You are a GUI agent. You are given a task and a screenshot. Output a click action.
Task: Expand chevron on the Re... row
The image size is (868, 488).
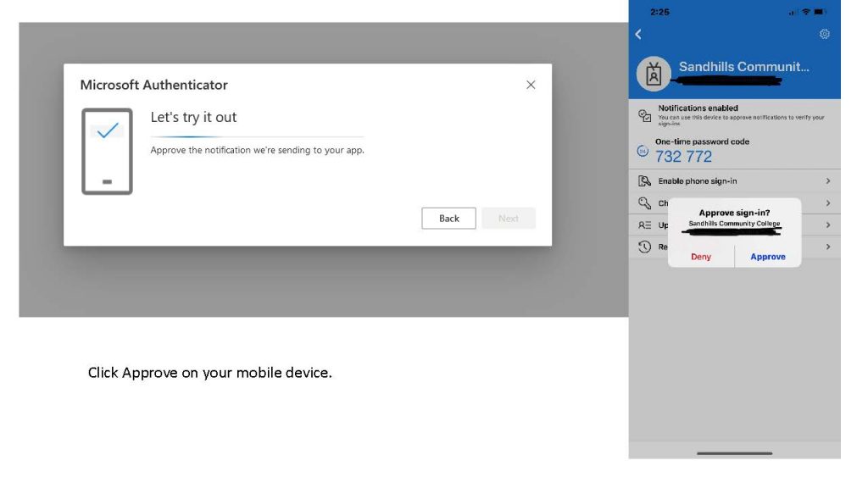(828, 247)
